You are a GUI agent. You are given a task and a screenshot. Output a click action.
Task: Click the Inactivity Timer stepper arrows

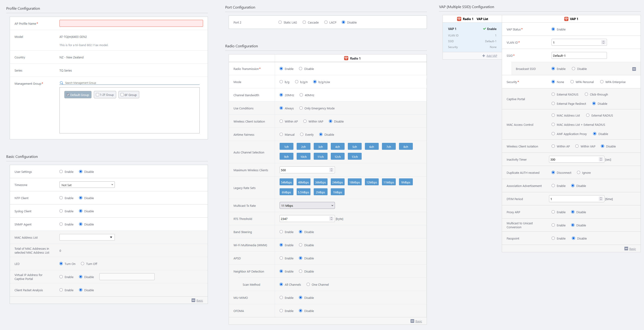[x=601, y=159]
